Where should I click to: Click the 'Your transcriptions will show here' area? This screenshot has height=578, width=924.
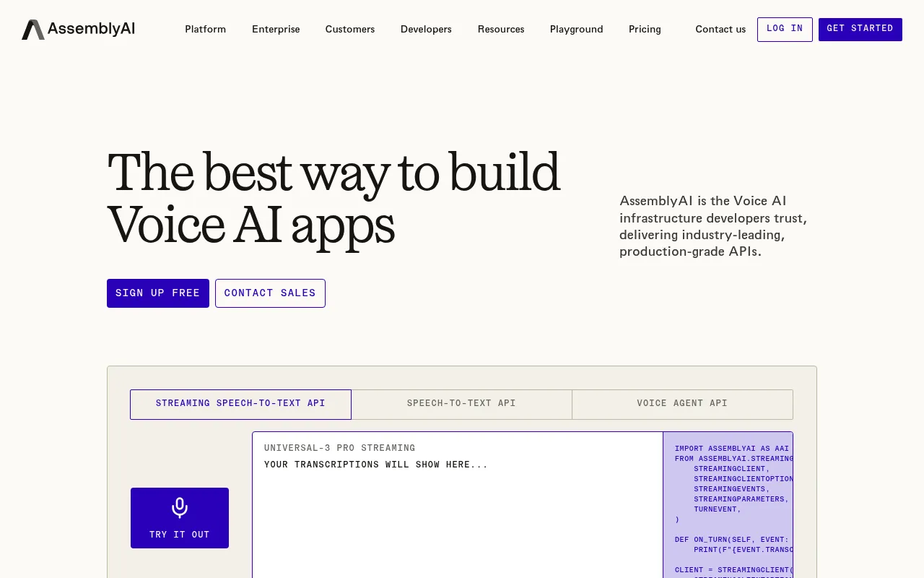click(376, 465)
